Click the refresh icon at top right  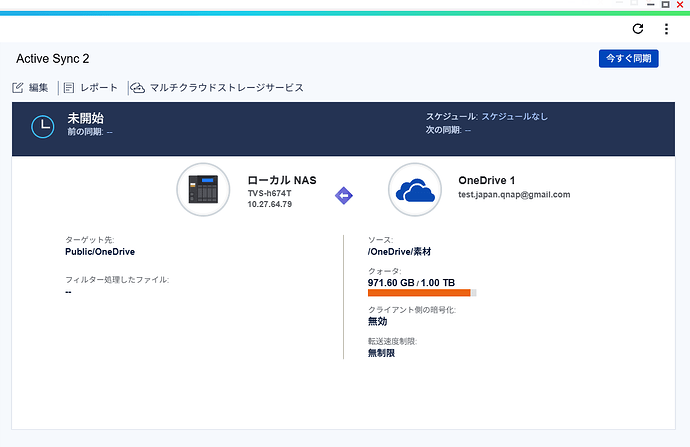coord(638,29)
